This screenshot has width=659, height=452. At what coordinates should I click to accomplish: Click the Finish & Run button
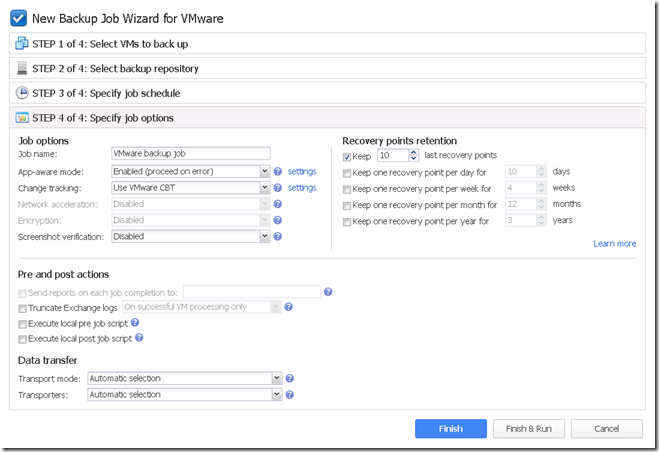pyautogui.click(x=529, y=429)
